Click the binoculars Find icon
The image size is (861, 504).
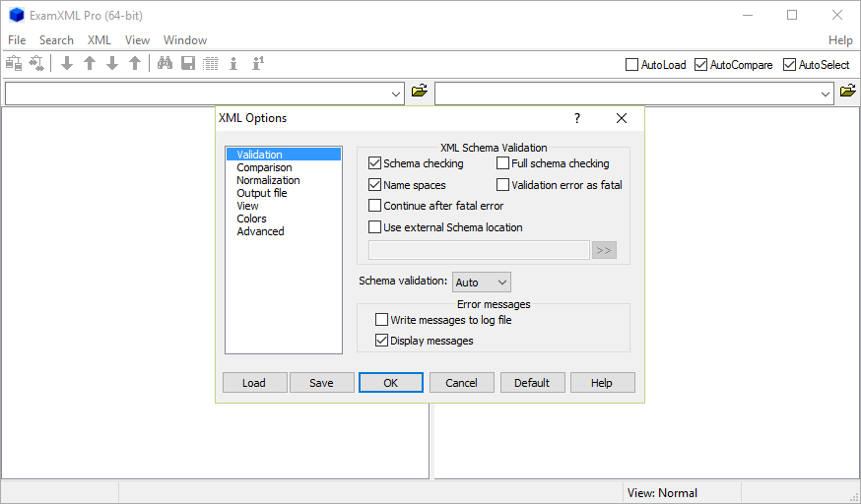coord(165,64)
